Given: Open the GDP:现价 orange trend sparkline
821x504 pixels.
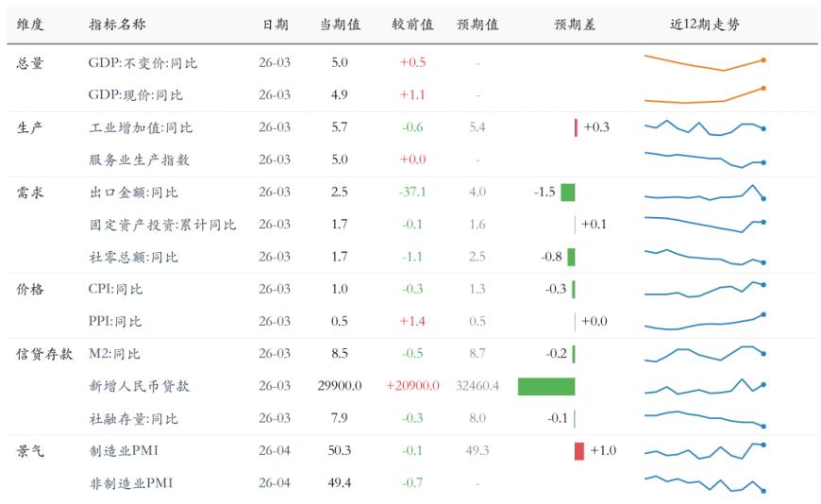Looking at the screenshot, I should coord(705,94).
